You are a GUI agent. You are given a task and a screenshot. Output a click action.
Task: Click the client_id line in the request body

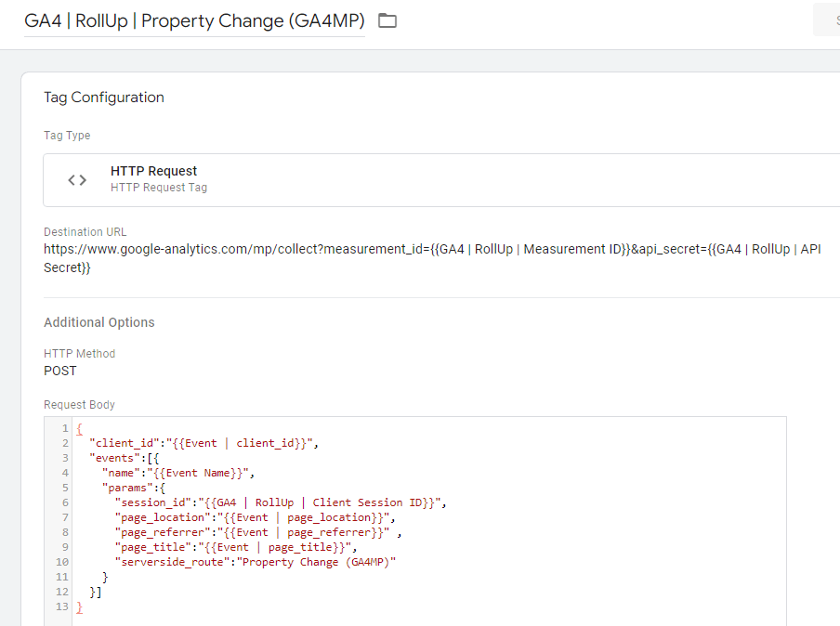[x=203, y=443]
